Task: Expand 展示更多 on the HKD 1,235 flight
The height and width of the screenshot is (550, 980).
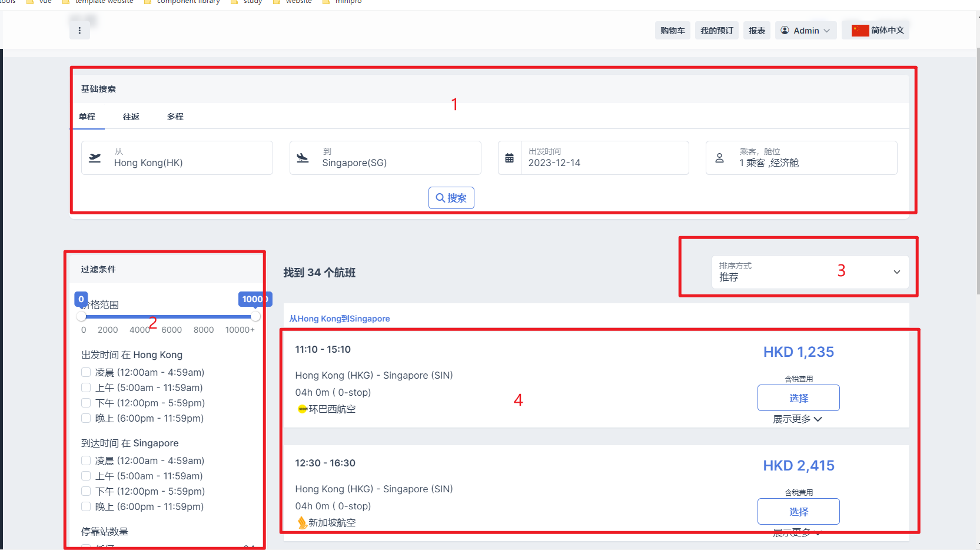Action: [x=798, y=419]
